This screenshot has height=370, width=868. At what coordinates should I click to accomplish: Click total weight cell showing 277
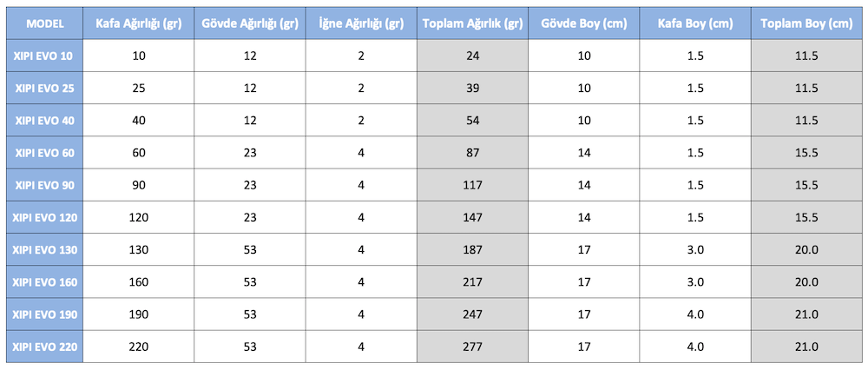tap(472, 347)
